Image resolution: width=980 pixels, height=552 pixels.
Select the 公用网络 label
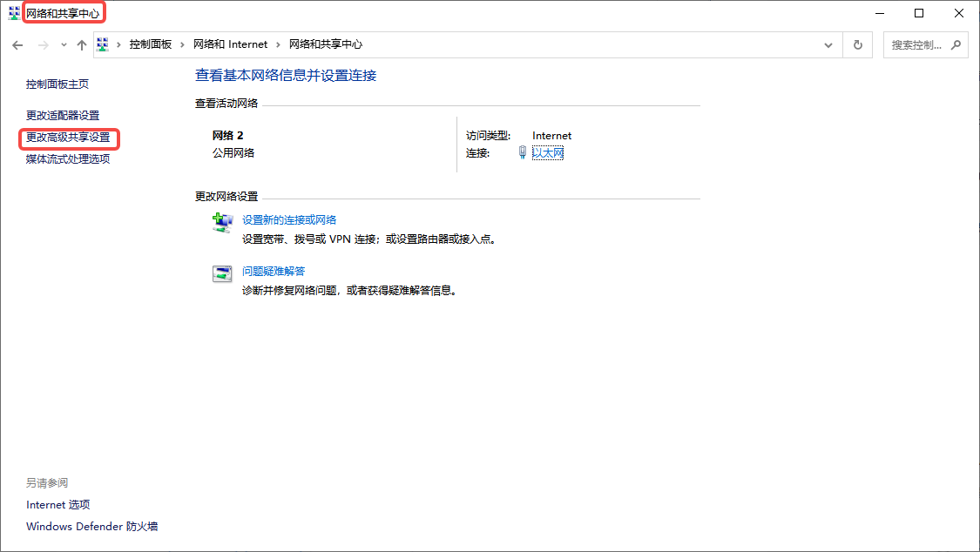click(x=233, y=153)
